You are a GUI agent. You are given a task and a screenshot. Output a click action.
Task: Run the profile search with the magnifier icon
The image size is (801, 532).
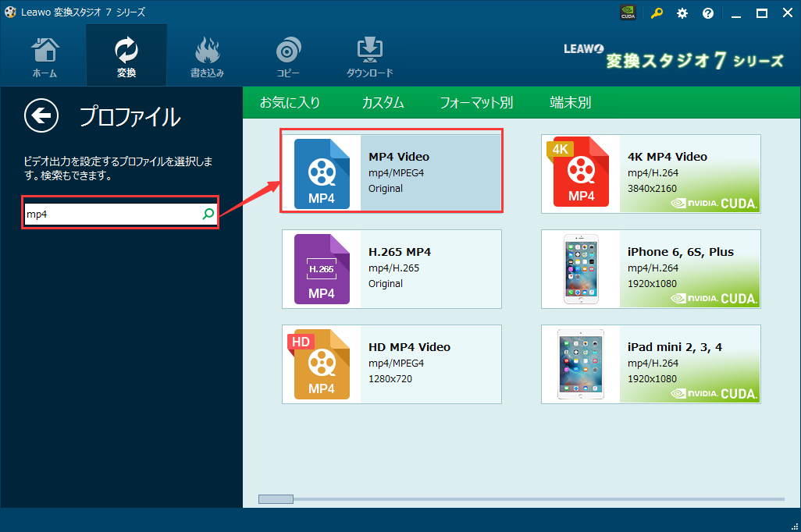pos(208,212)
